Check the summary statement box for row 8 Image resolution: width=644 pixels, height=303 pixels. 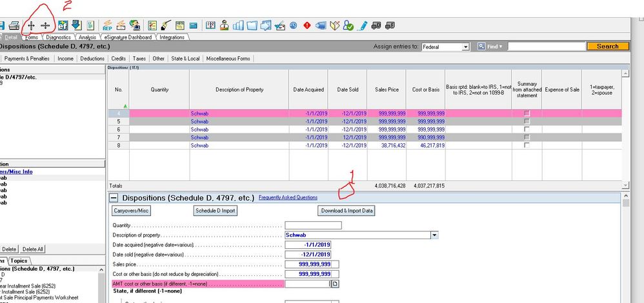point(527,146)
